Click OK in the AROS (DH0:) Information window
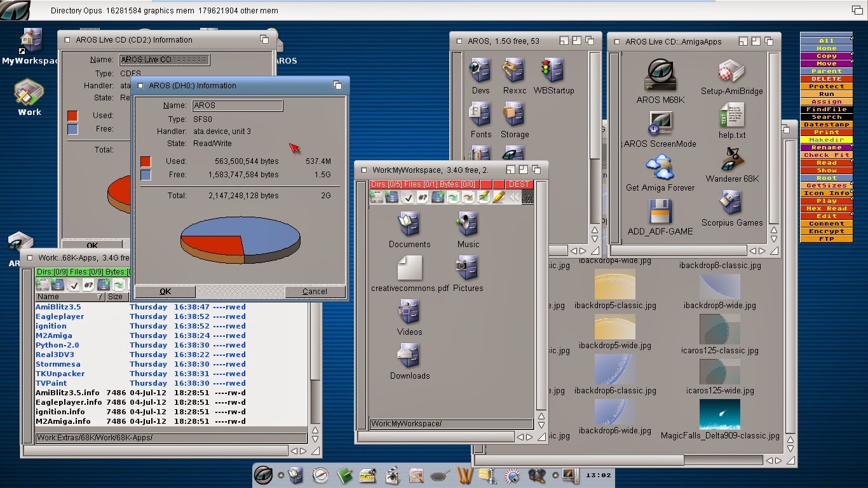Screen dimensions: 868x488 click(165, 292)
